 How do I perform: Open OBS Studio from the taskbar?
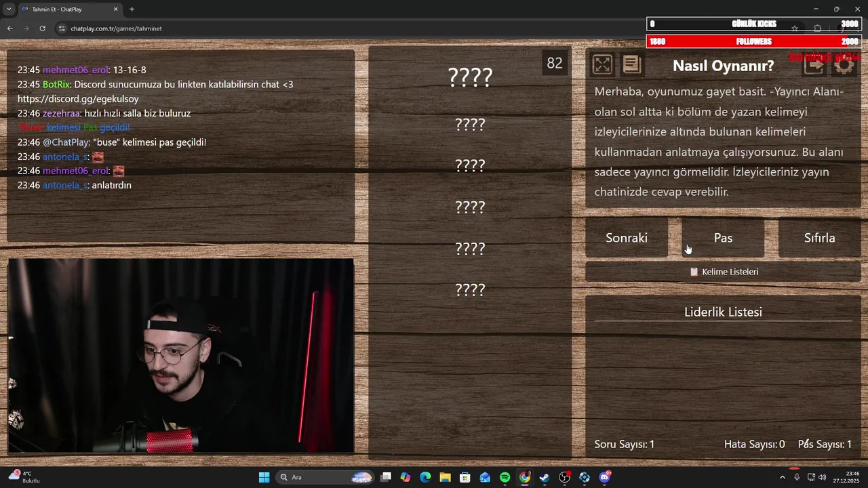(564, 477)
